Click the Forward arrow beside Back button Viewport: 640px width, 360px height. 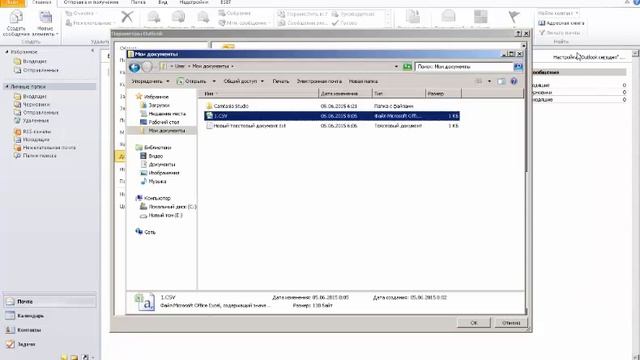pos(147,67)
